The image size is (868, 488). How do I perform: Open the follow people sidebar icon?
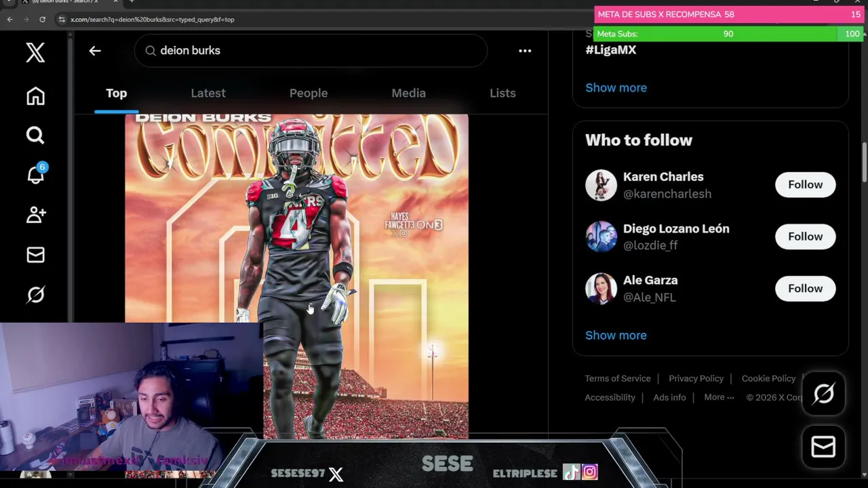tap(35, 215)
